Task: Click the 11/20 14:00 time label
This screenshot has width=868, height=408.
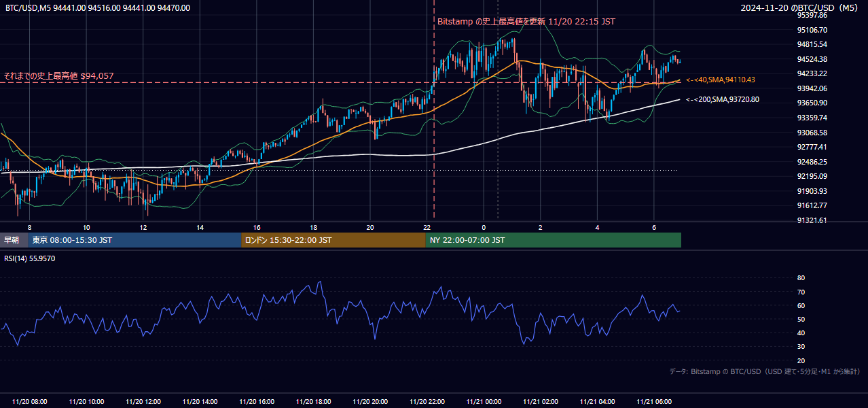Action: click(200, 402)
